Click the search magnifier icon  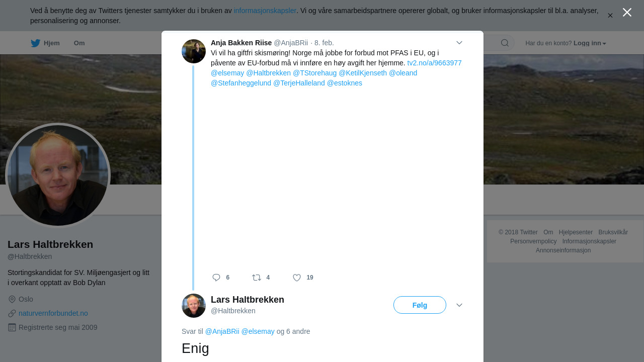505,43
